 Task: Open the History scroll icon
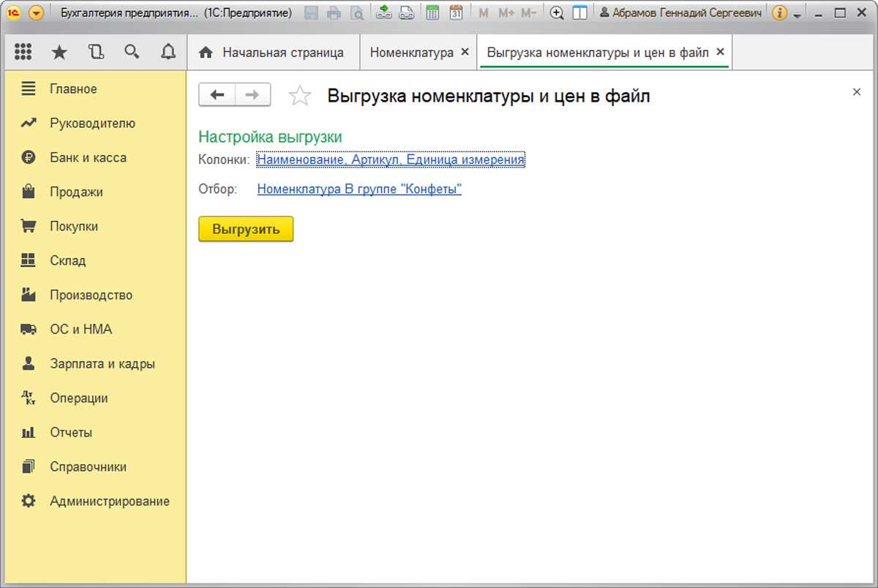pyautogui.click(x=96, y=52)
